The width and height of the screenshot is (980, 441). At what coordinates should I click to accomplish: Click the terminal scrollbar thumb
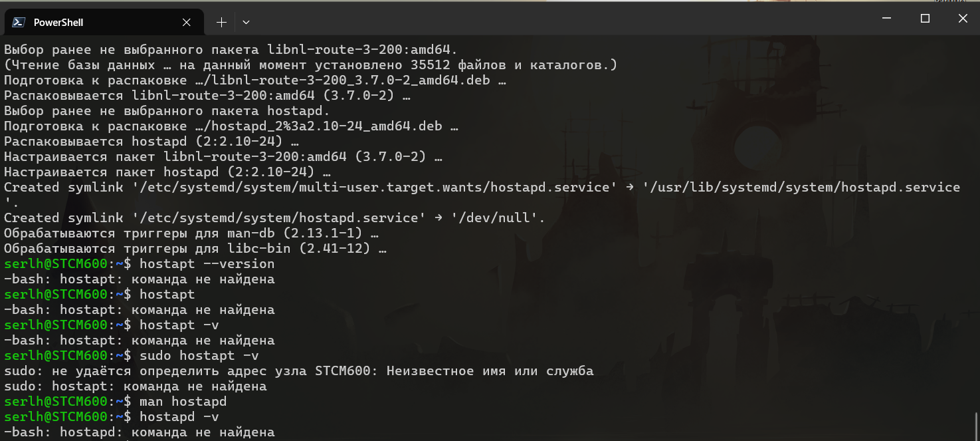975,426
